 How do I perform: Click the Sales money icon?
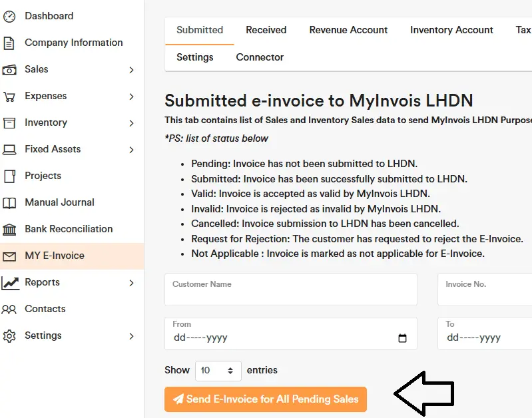9,70
